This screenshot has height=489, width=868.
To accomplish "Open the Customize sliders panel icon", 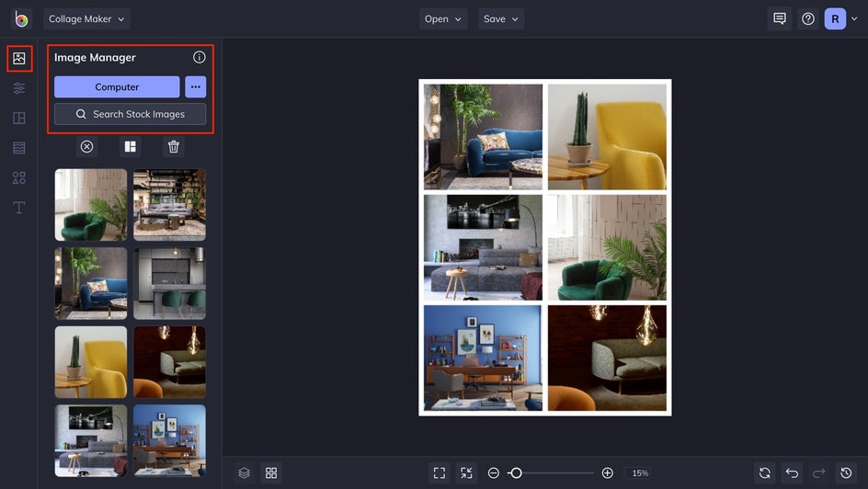I will 19,88.
